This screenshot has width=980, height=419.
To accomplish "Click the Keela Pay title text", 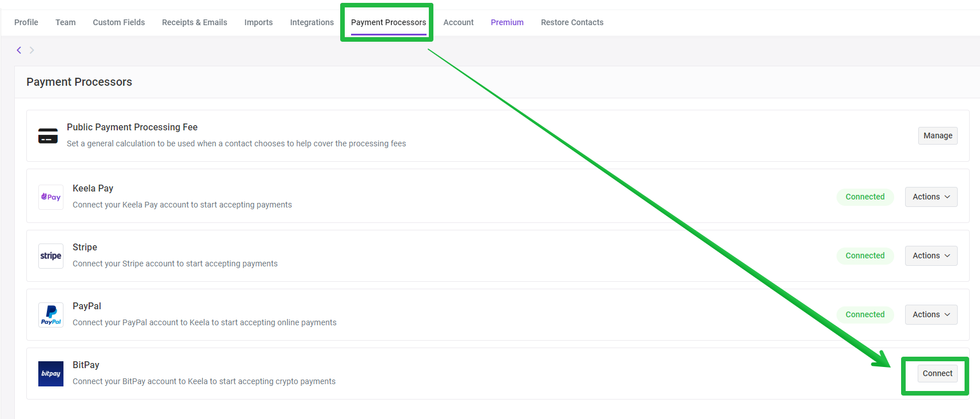I will coord(93,188).
